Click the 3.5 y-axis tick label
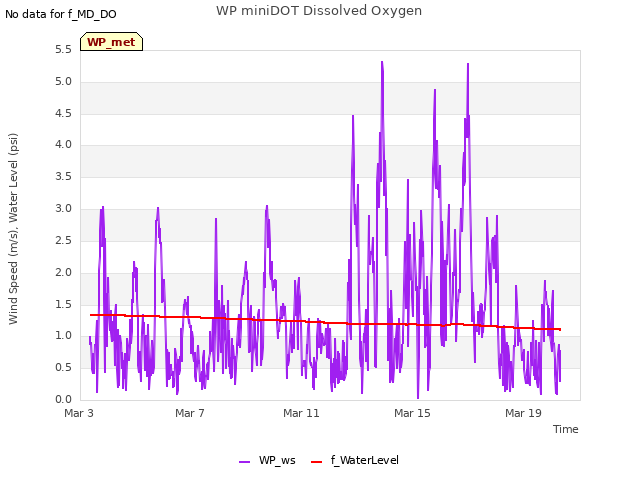This screenshot has height=480, width=640. [63, 176]
